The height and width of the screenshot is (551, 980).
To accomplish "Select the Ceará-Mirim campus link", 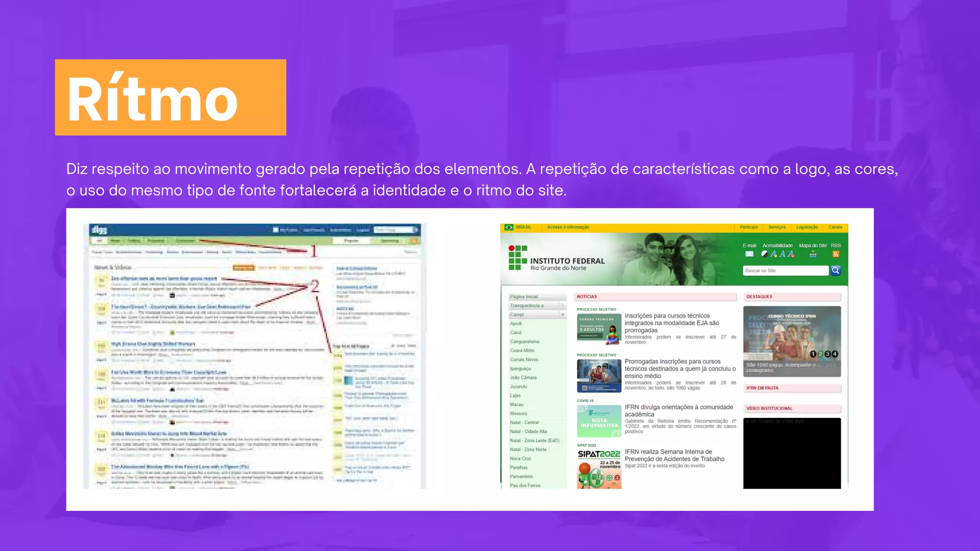I will pyautogui.click(x=522, y=351).
